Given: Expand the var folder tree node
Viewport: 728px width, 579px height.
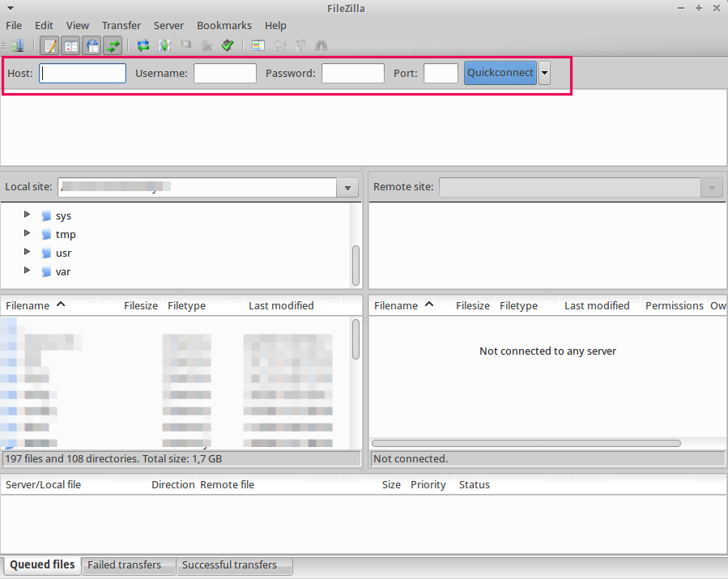Looking at the screenshot, I should coord(27,270).
